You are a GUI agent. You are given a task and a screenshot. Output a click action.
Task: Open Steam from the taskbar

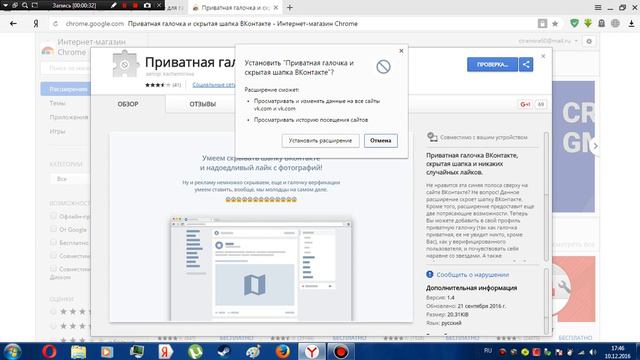coord(224,351)
